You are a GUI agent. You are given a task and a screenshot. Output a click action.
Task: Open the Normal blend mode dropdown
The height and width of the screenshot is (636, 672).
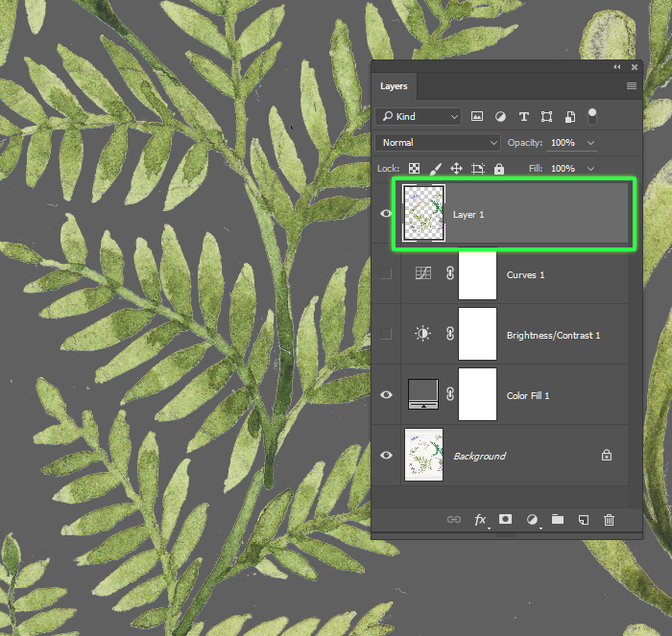click(439, 142)
